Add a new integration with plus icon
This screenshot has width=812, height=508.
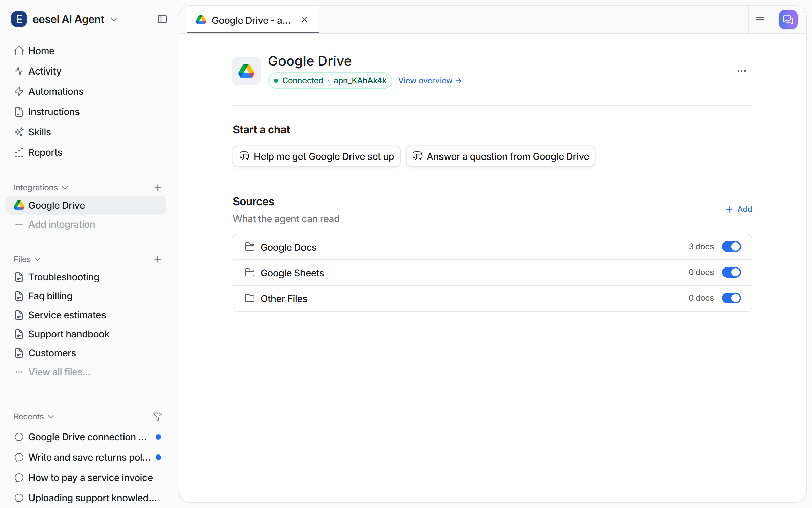[x=157, y=188]
